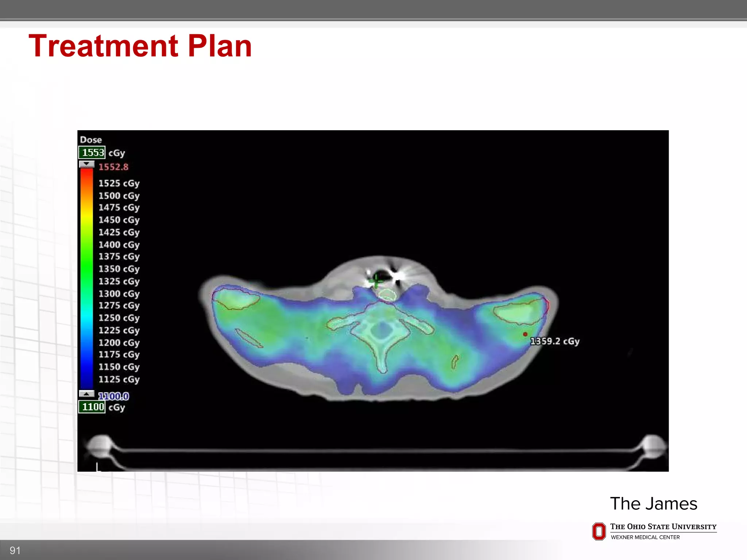Viewport: 747px width, 560px height.
Task: Click the 1359.2 cGy dose point label
Action: point(555,341)
